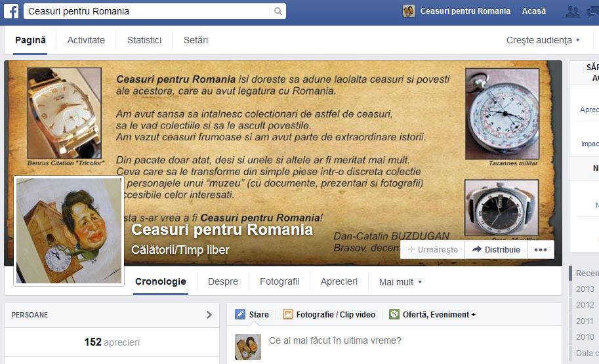Screen dimensions: 599x364
Task: Expand the Mai mult dropdown
Action: pos(400,282)
